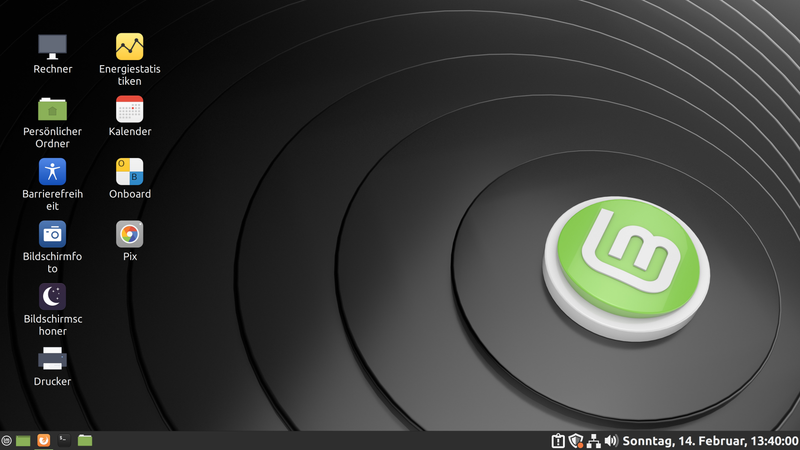Image resolution: width=800 pixels, height=450 pixels.
Task: Open the Kalender desktop icon
Action: (130, 109)
